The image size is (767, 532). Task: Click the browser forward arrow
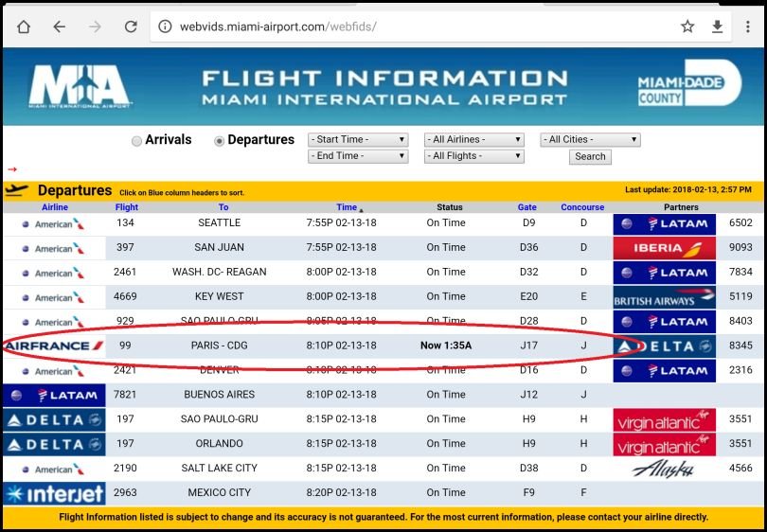pyautogui.click(x=95, y=27)
